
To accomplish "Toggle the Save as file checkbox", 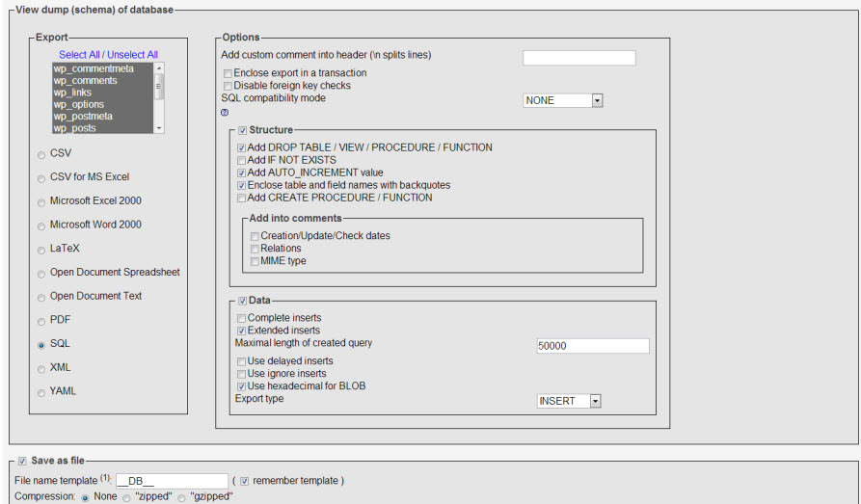I will coord(22,462).
